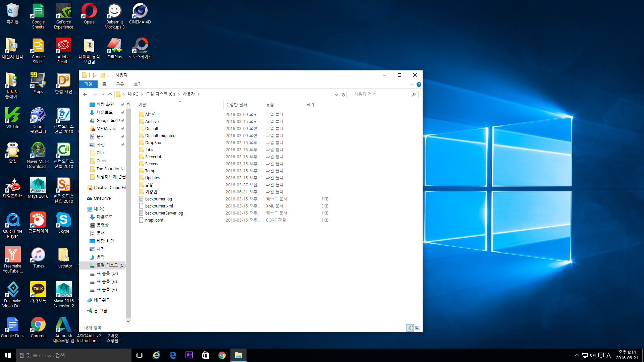Switch to large icons view button
The image size is (644, 362).
click(418, 328)
